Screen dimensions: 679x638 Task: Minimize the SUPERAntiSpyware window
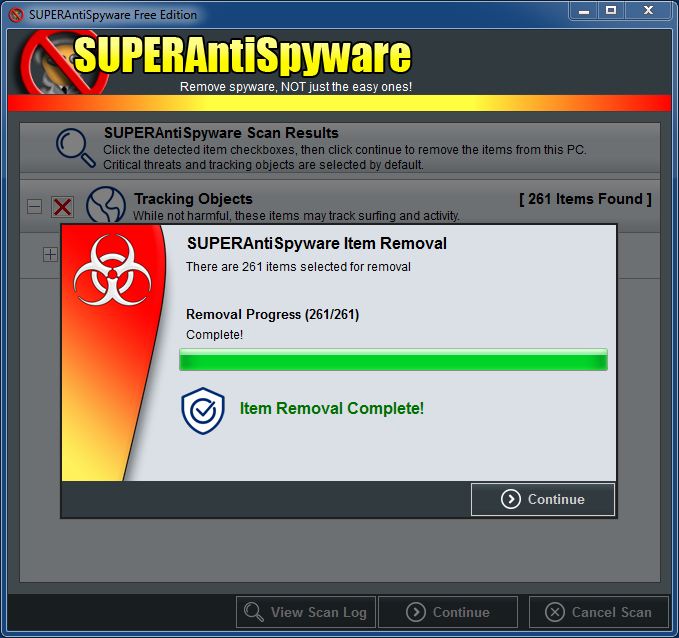[x=584, y=11]
